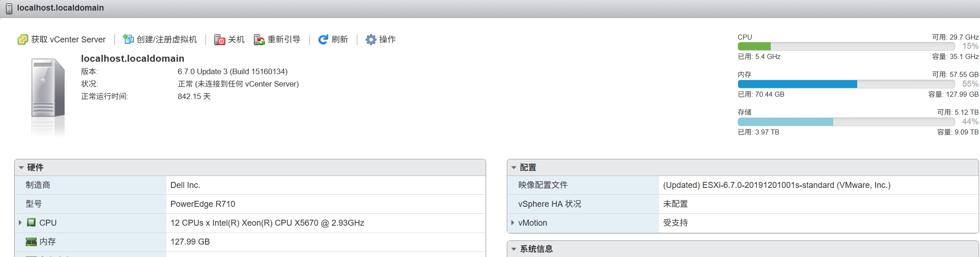Click storage used value 已用: 3.97 TB
The image size is (980, 257).
click(x=759, y=132)
